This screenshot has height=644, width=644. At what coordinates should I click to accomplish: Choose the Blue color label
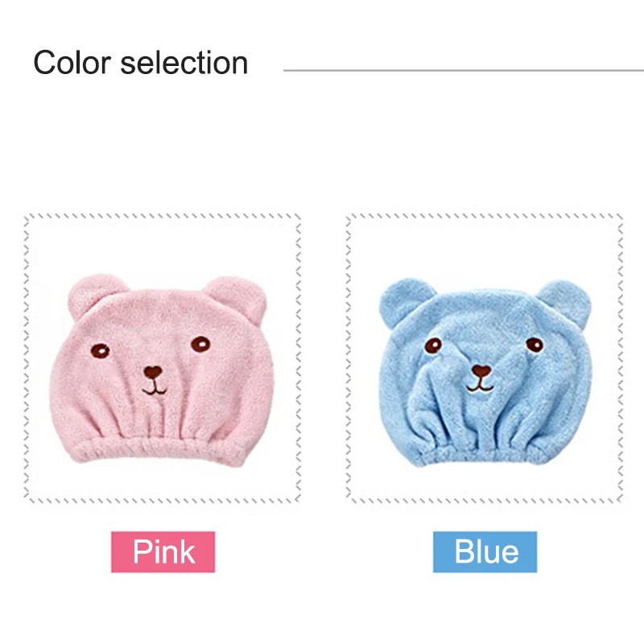point(485,551)
